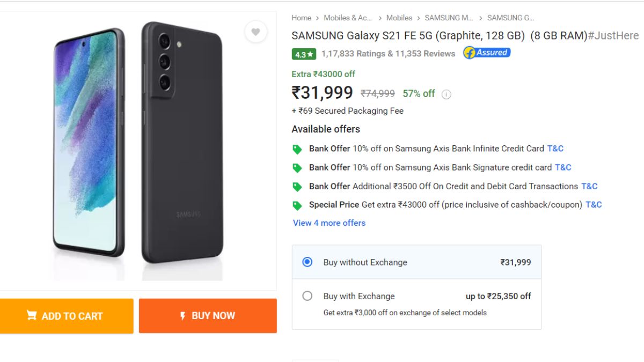Select Buy with Exchange radio button
The width and height of the screenshot is (644, 362).
(x=307, y=296)
